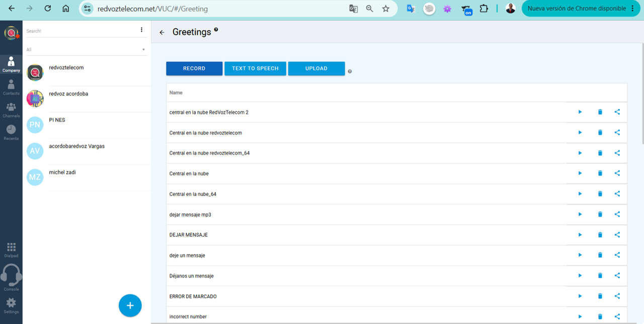Delete the 'dejar mensaje mp3' greeting
Image resolution: width=644 pixels, height=324 pixels.
click(600, 214)
